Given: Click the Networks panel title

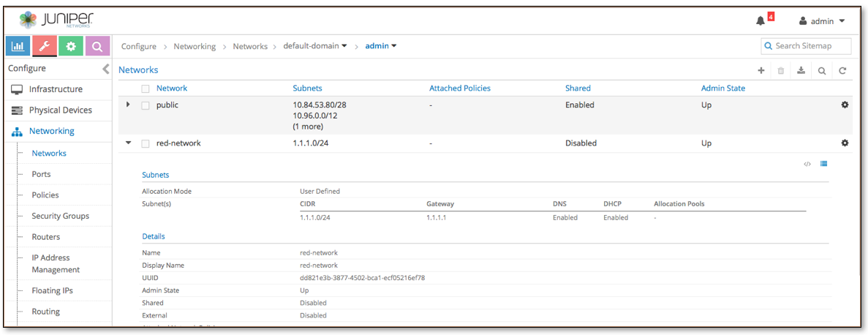Looking at the screenshot, I should [x=138, y=69].
